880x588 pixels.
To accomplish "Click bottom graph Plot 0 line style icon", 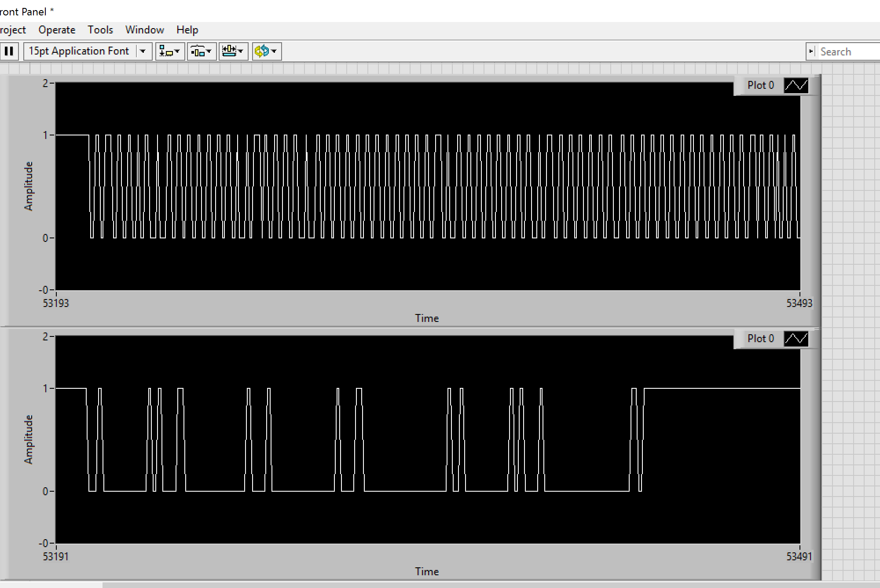I will 796,339.
